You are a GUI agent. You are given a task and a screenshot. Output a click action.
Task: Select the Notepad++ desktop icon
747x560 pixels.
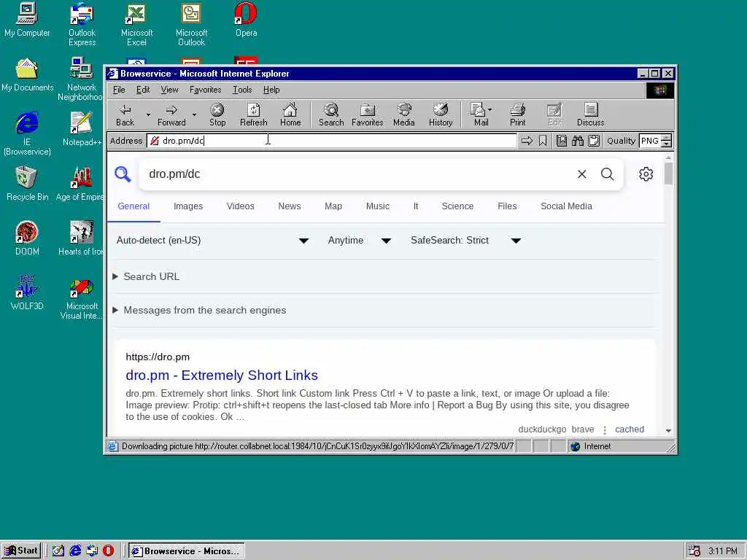point(82,128)
